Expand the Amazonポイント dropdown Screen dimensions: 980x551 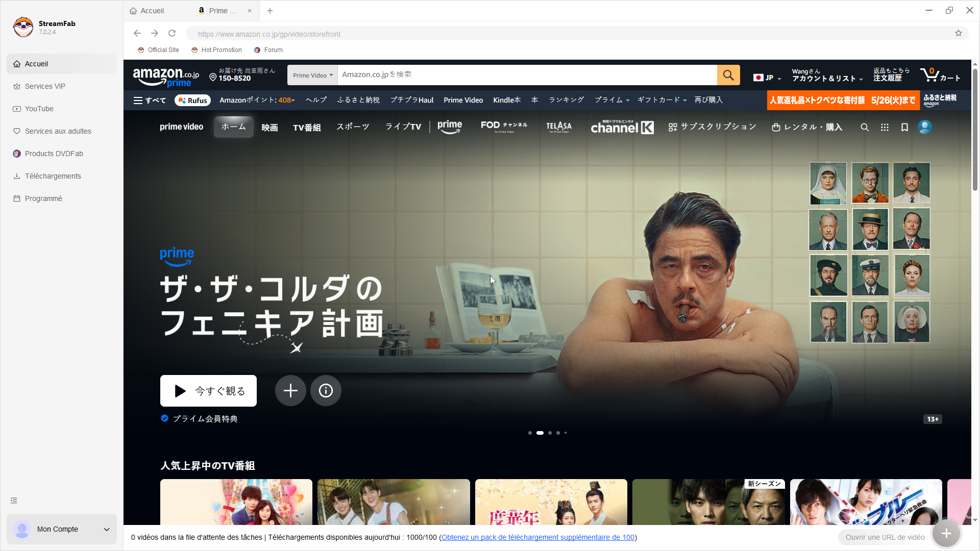click(x=257, y=101)
